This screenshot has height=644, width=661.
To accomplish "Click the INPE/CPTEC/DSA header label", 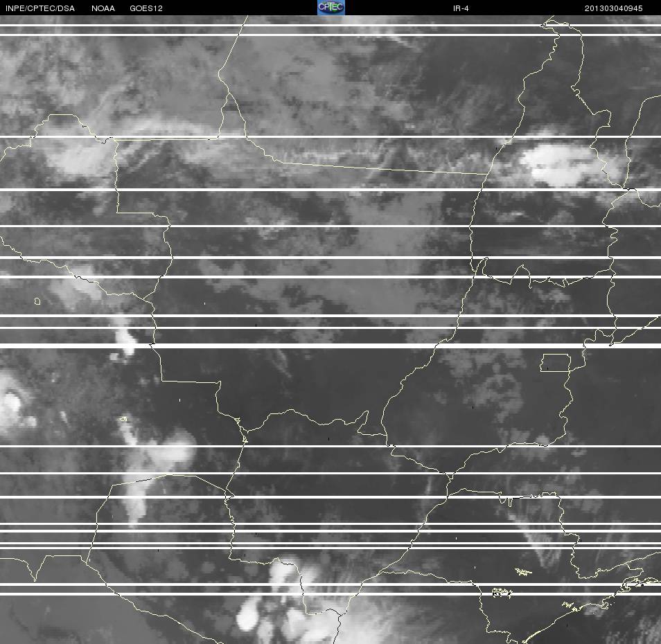I will click(40, 8).
